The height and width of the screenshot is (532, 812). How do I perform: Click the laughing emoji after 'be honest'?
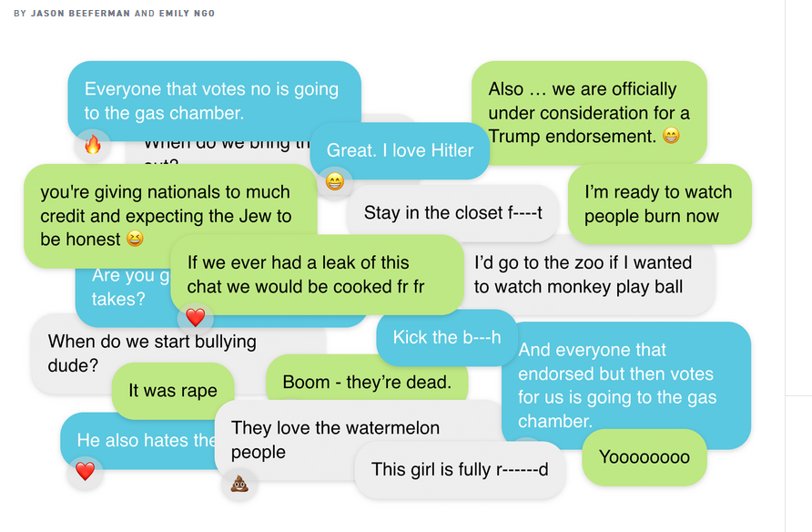[135, 239]
